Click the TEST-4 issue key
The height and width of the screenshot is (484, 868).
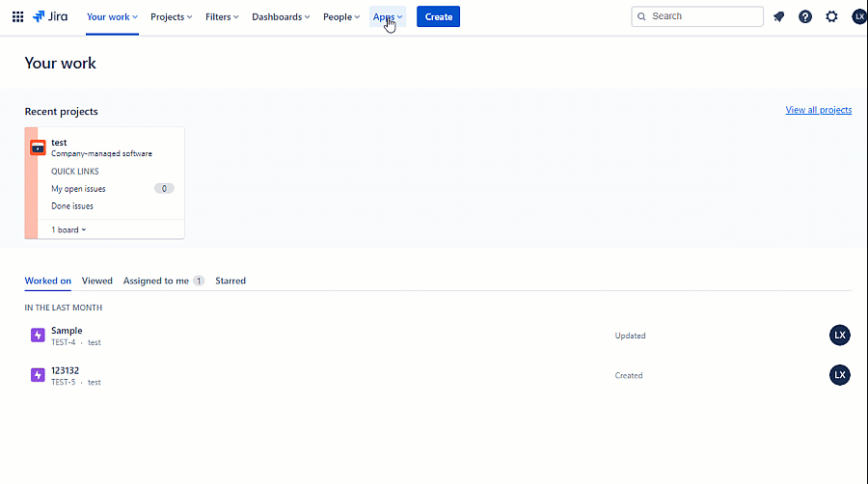pyautogui.click(x=63, y=342)
